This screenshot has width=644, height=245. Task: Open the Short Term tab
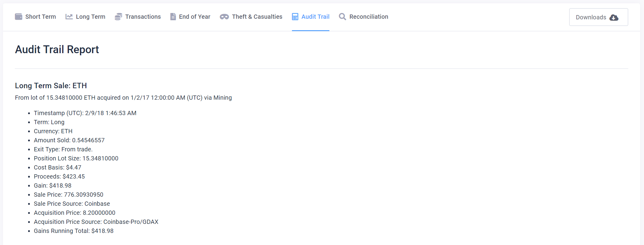pyautogui.click(x=35, y=17)
